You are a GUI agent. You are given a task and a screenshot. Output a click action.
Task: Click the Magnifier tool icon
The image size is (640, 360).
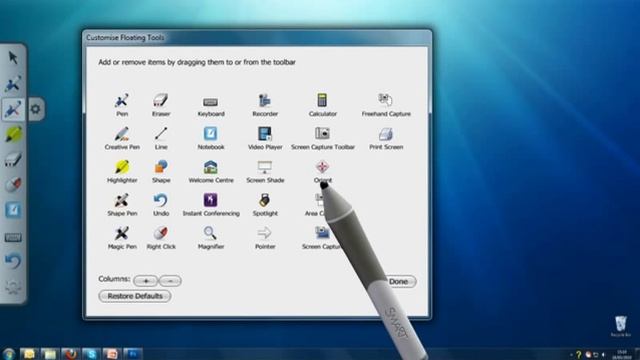210,233
